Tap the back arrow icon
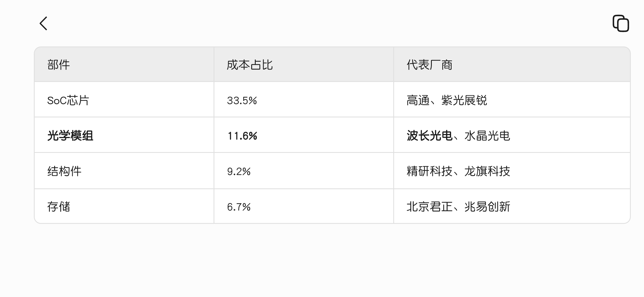The width and height of the screenshot is (644, 297). [x=43, y=23]
